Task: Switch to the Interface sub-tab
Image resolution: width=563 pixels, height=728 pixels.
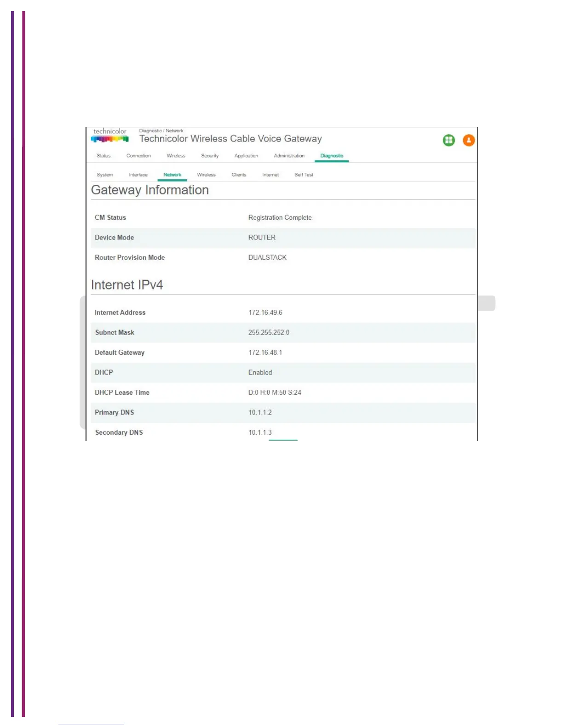Action: tap(138, 175)
